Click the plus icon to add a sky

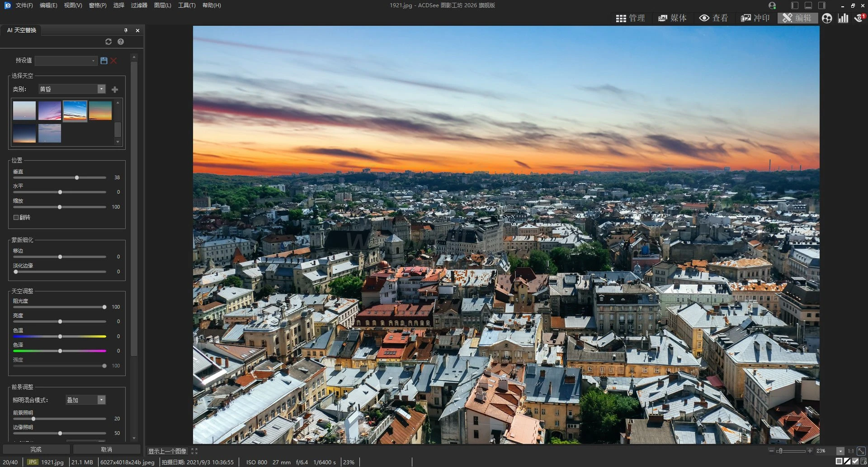click(115, 90)
